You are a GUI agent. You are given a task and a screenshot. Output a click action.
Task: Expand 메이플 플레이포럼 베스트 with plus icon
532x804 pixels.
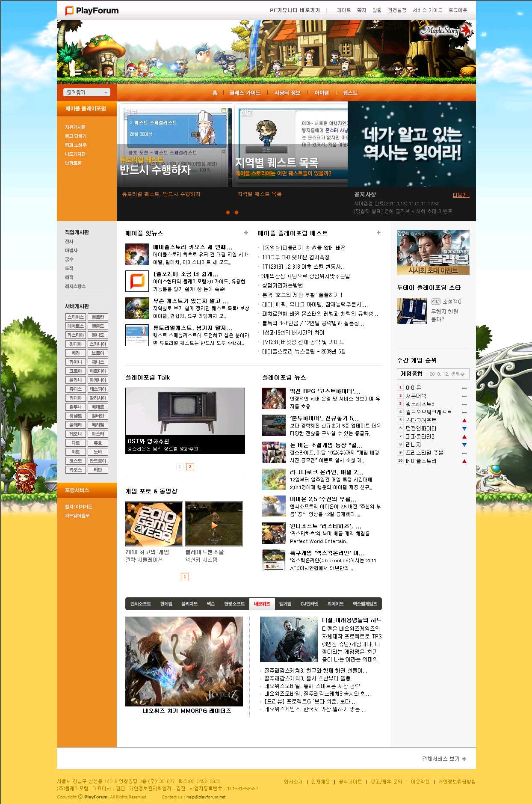coord(378,233)
